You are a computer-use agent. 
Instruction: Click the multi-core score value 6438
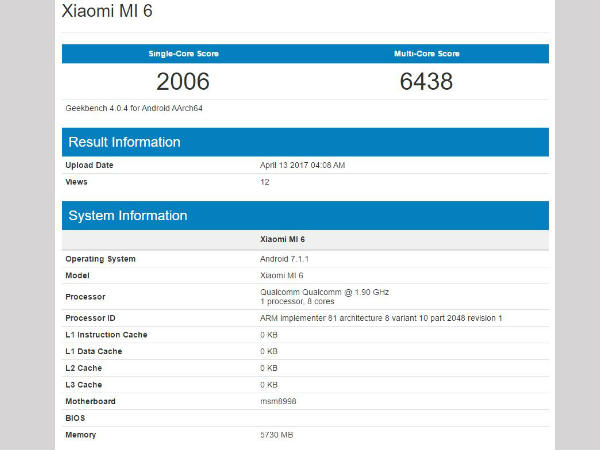[x=426, y=81]
